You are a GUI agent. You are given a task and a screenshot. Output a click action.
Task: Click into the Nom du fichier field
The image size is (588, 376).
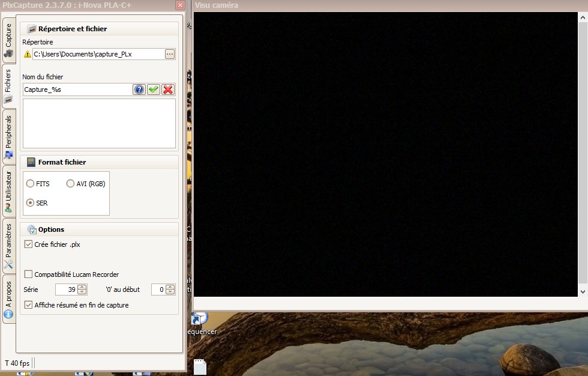[77, 89]
